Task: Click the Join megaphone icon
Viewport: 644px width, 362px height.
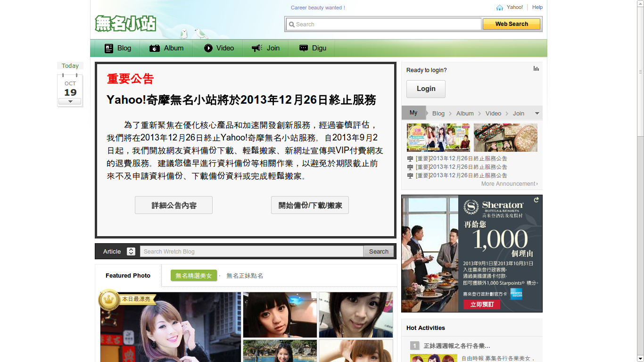Action: (257, 48)
